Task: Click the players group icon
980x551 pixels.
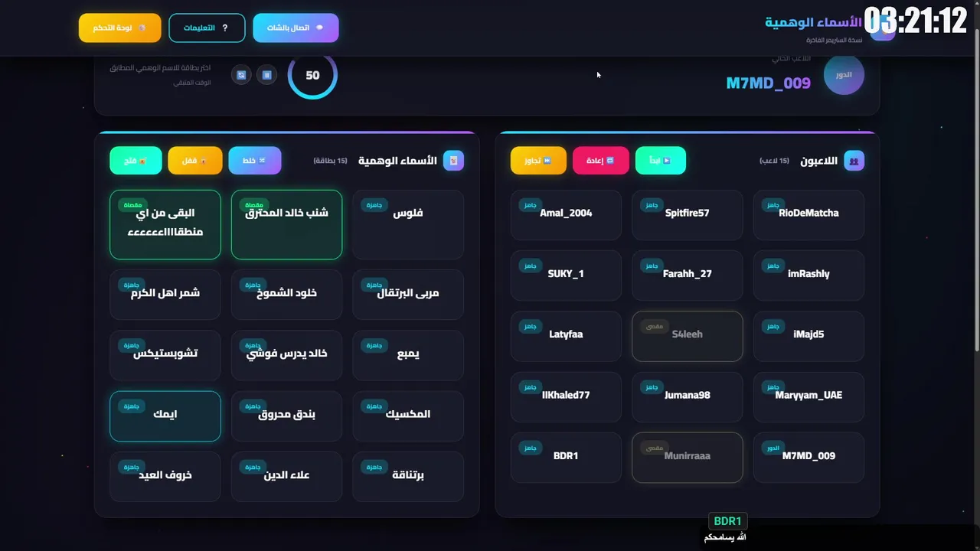Action: click(x=854, y=161)
